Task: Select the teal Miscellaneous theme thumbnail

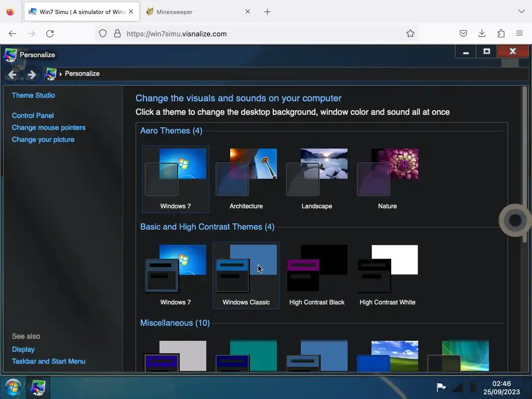Action: tap(246, 355)
